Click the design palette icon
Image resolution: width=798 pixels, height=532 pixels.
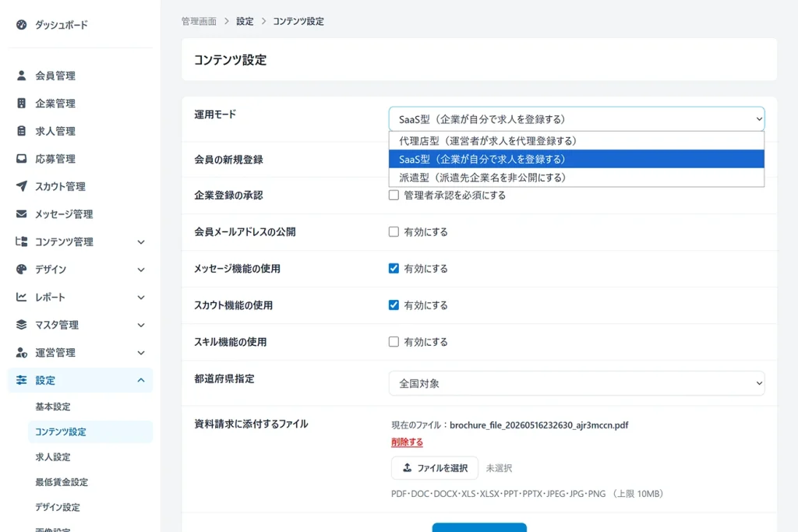pos(21,269)
